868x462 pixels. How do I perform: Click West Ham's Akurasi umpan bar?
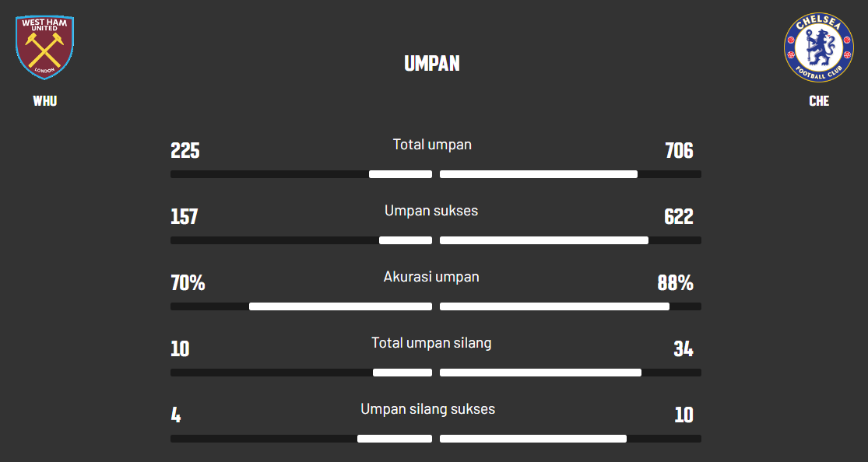point(340,306)
